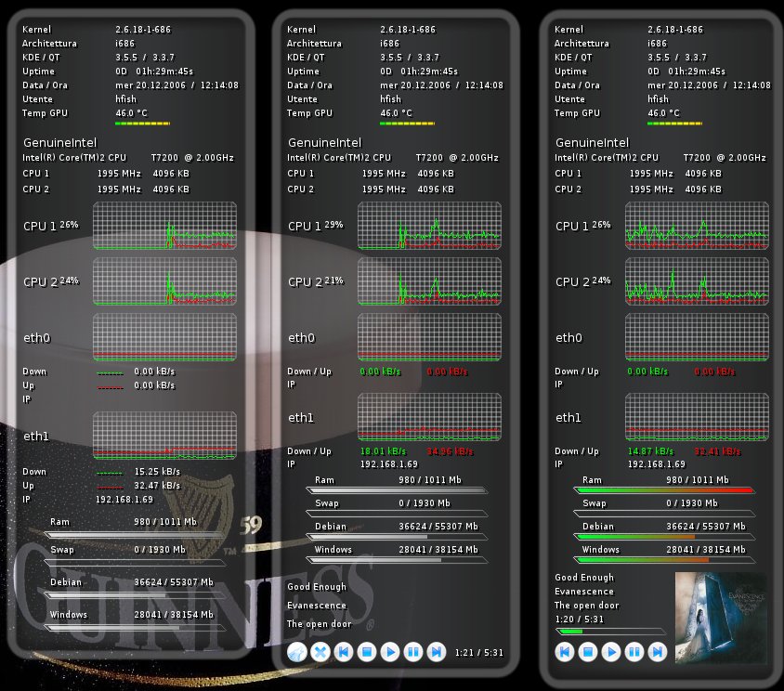Start playback with middle panel play button
Image resolution: width=784 pixels, height=691 pixels.
pyautogui.click(x=390, y=652)
